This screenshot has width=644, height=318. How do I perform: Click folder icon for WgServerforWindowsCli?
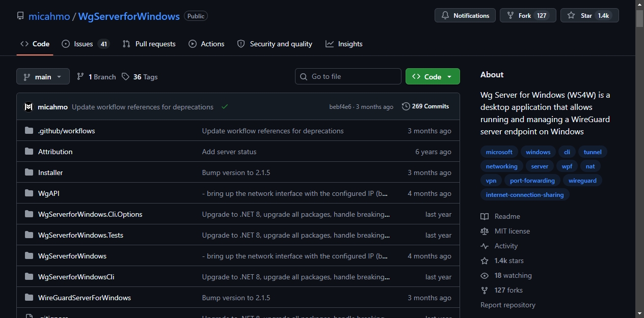[29, 277]
